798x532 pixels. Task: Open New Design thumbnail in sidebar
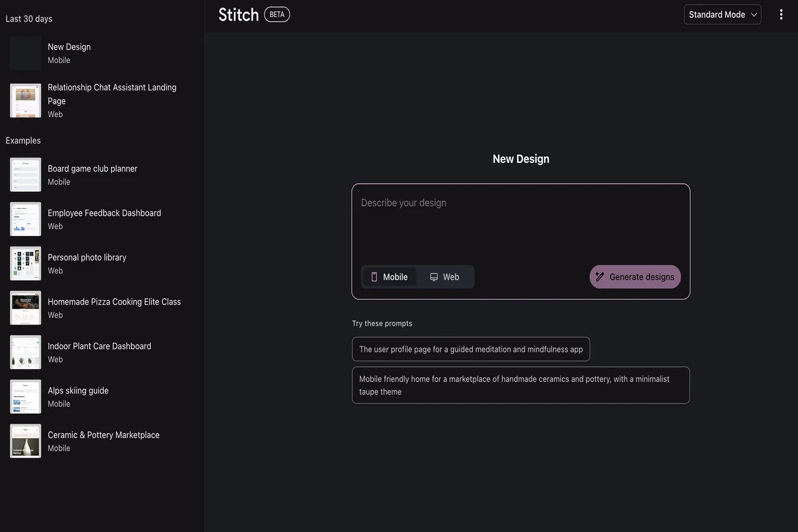[25, 53]
